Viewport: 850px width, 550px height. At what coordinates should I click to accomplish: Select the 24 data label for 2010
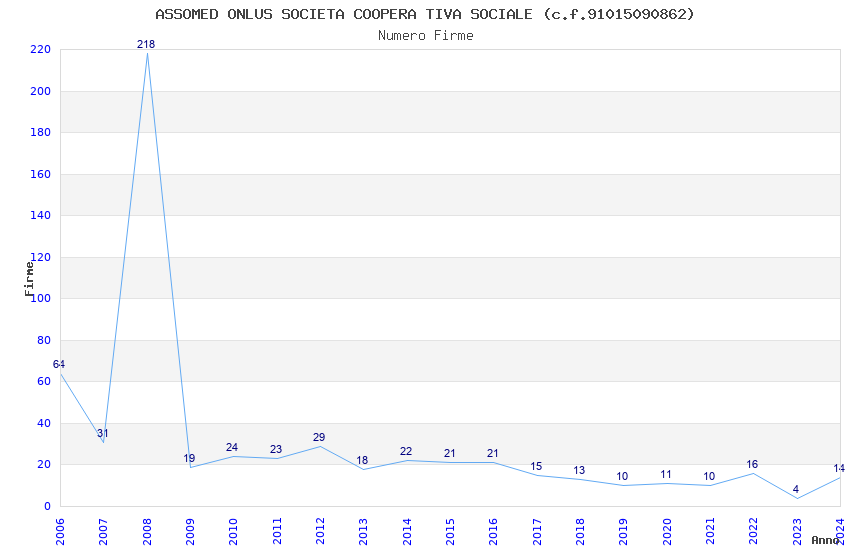click(x=232, y=447)
